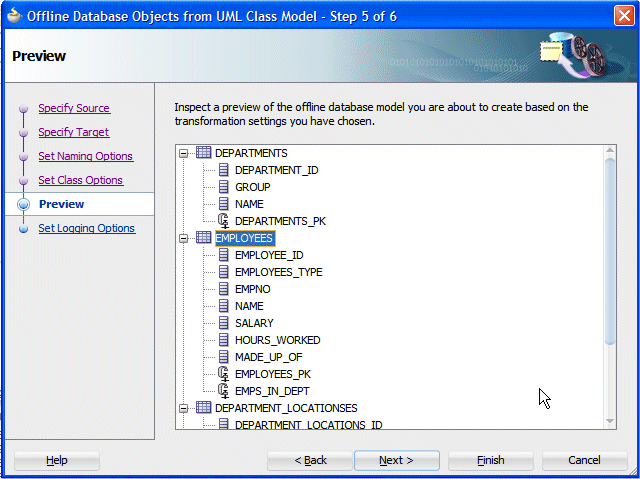This screenshot has height=479, width=640.
Task: Click the DEPARTMENT_LOCATIONSES table icon
Action: (x=203, y=408)
